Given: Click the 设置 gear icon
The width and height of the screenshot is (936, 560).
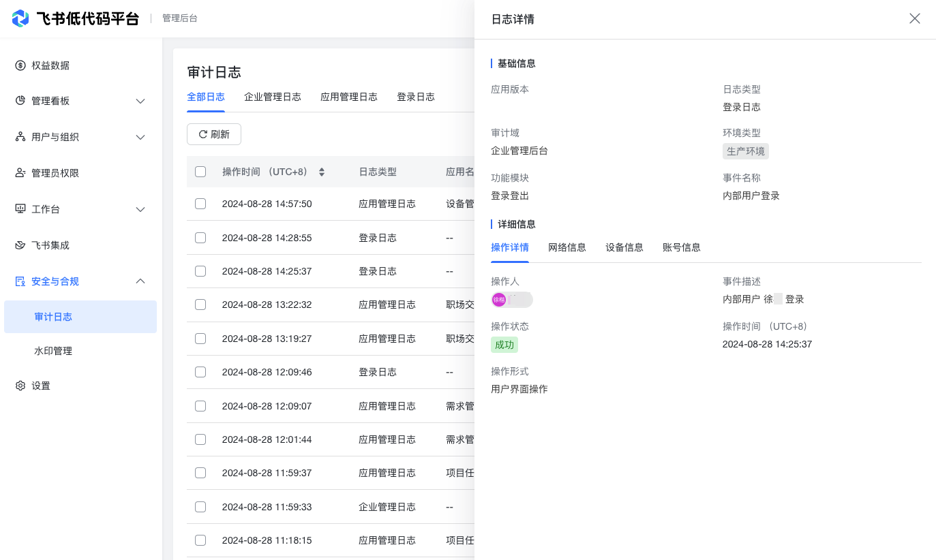Looking at the screenshot, I should click(x=20, y=386).
